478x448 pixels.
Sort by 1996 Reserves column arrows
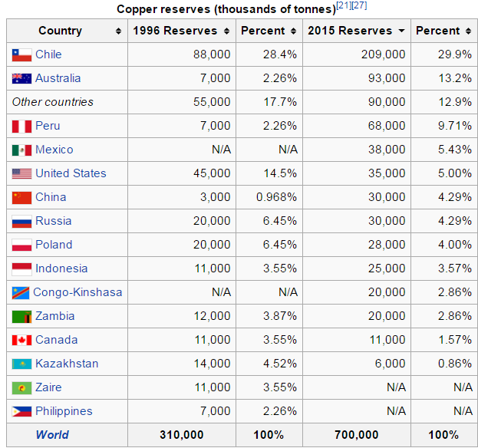tap(226, 31)
